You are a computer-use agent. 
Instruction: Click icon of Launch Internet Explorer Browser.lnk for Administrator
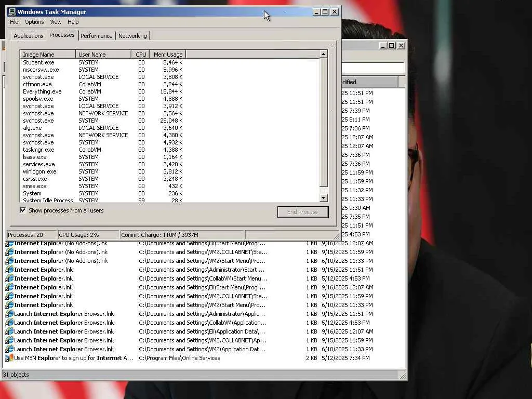pos(9,314)
